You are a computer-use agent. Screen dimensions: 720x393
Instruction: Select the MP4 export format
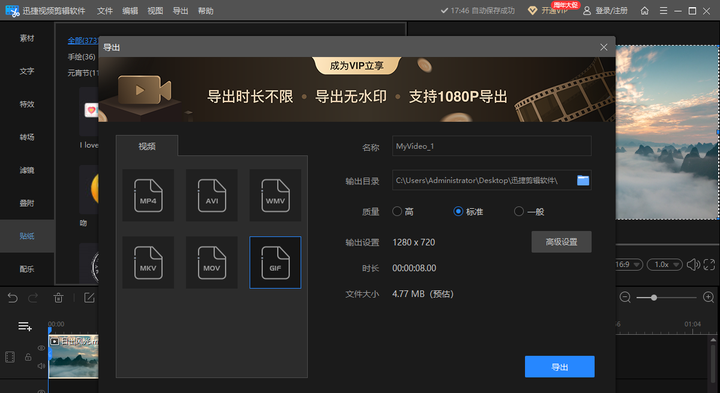coord(148,195)
